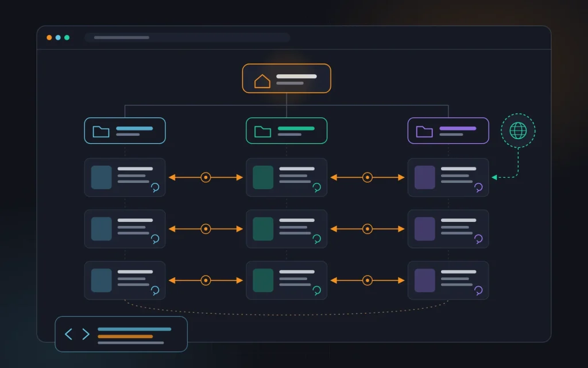Viewport: 588px width, 368px height.
Task: Open the bottom green card thumbnail
Action: click(263, 280)
